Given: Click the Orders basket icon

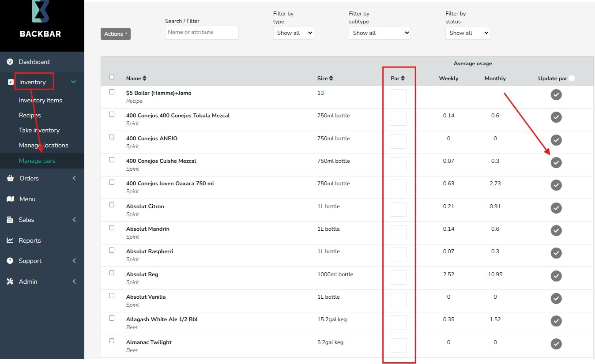Looking at the screenshot, I should pos(10,178).
